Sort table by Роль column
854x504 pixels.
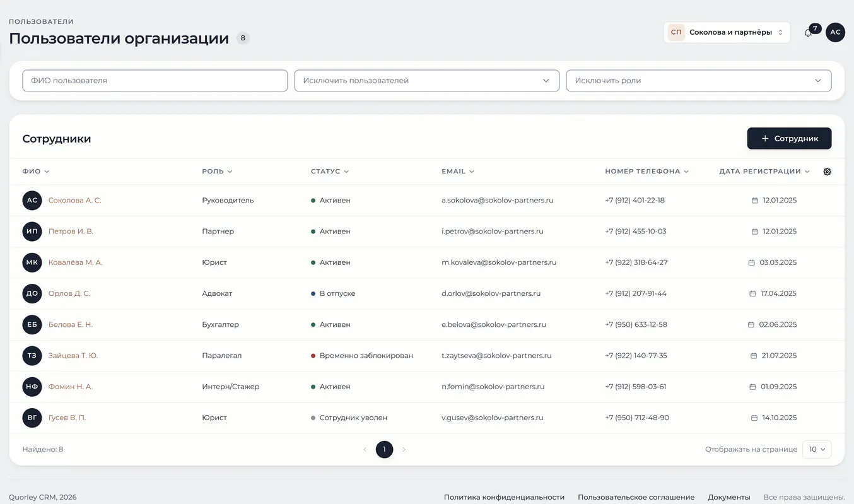pos(218,172)
